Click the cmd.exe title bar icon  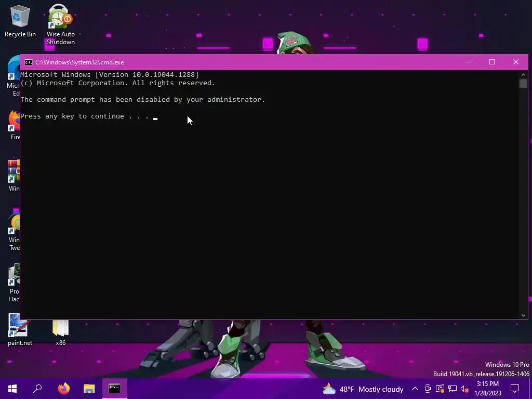[29, 62]
